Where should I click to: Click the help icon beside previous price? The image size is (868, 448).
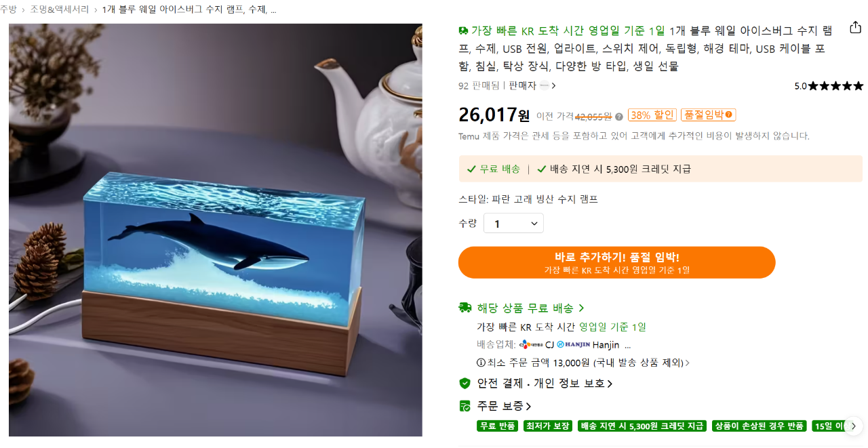click(619, 117)
